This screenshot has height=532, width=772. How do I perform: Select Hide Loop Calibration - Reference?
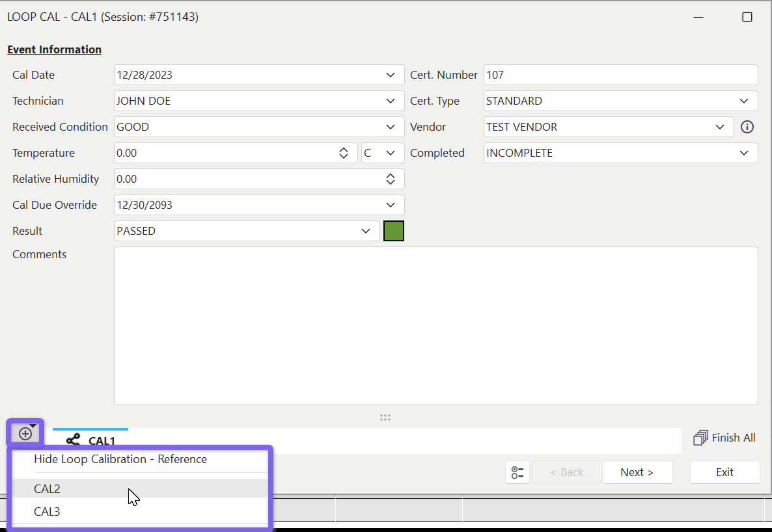click(x=120, y=459)
